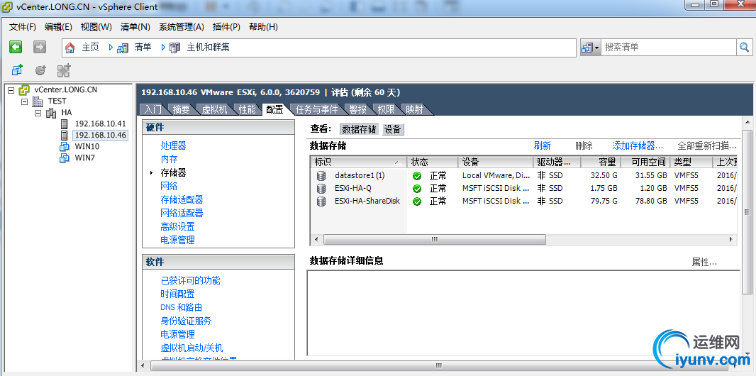756x376 pixels.
Task: Click the green back navigation arrow
Action: pyautogui.click(x=16, y=47)
